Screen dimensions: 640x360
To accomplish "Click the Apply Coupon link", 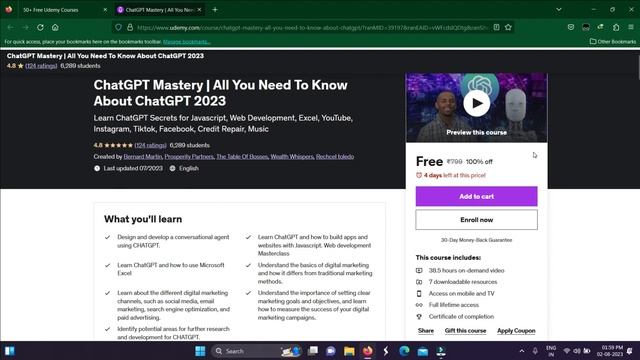I will coord(516,331).
